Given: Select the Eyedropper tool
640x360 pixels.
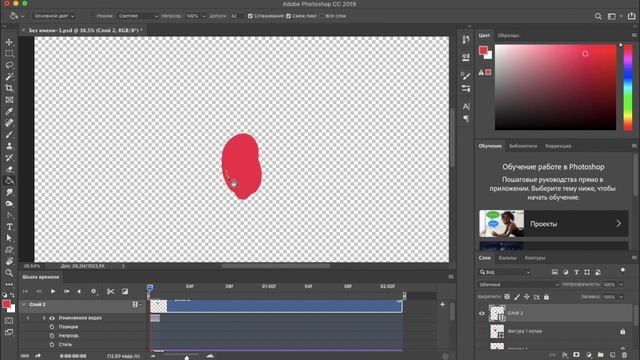Looking at the screenshot, I should pyautogui.click(x=9, y=111).
